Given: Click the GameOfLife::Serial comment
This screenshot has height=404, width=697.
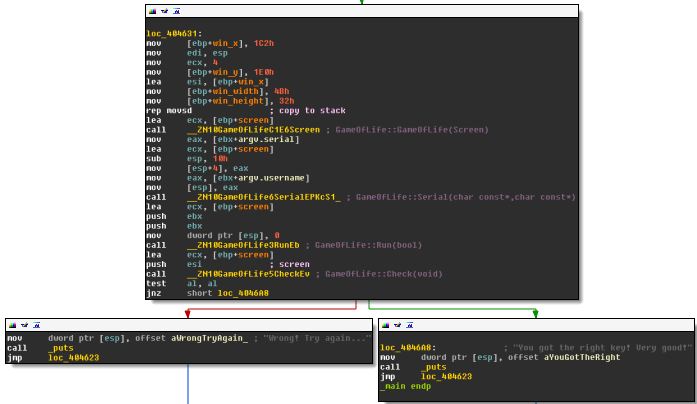Looking at the screenshot, I should 466,197.
